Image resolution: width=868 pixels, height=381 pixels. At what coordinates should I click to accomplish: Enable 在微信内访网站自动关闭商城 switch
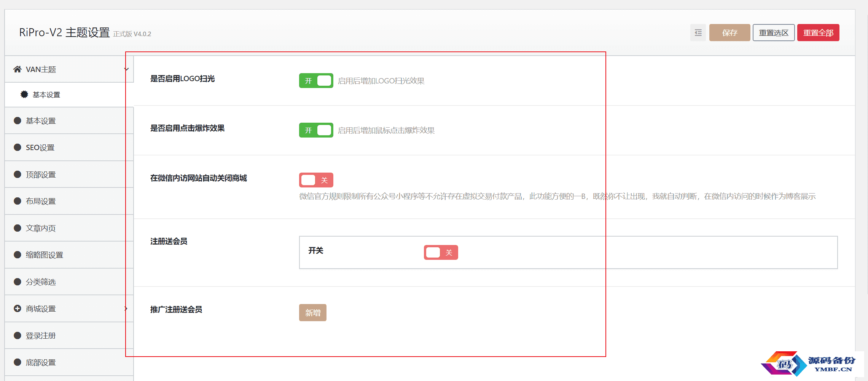[x=316, y=180]
